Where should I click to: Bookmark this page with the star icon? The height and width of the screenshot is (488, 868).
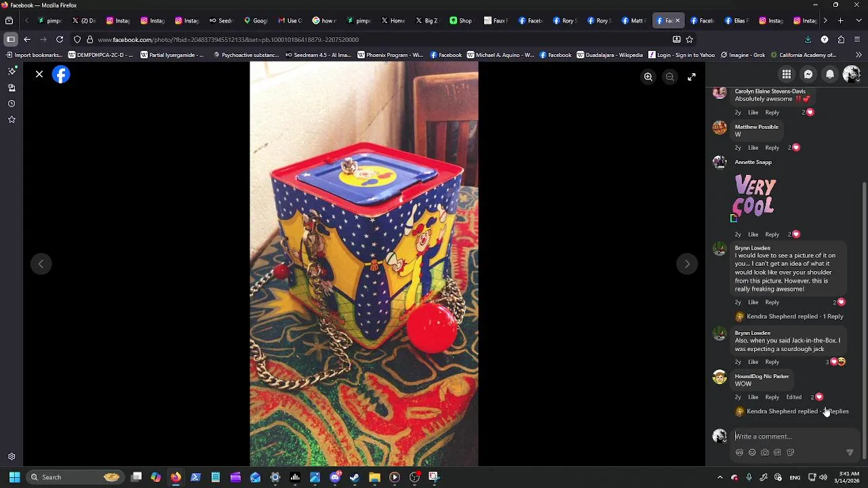[690, 39]
